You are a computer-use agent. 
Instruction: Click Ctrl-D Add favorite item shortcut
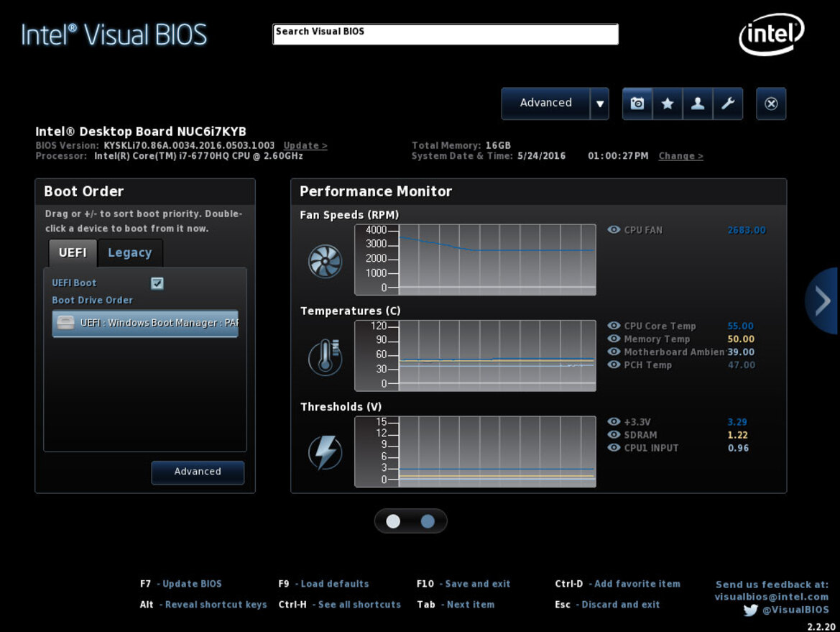tap(618, 584)
